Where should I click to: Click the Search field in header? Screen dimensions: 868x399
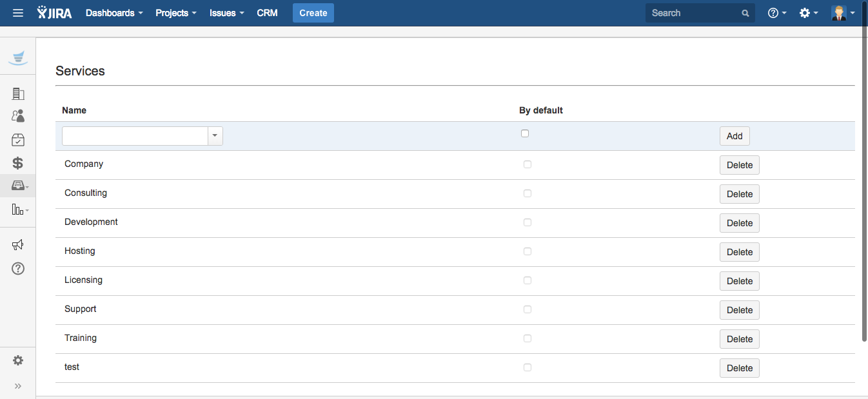[693, 13]
